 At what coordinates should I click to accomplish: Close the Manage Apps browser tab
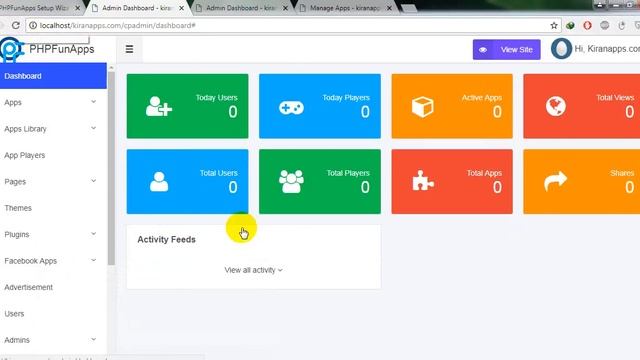(x=389, y=8)
